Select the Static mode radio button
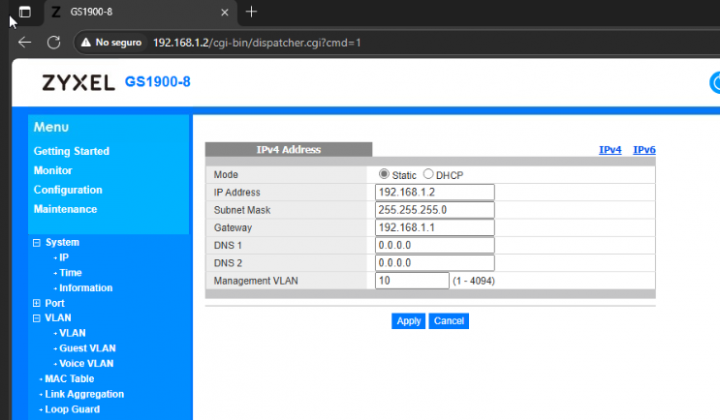The height and width of the screenshot is (420, 720). (x=384, y=174)
